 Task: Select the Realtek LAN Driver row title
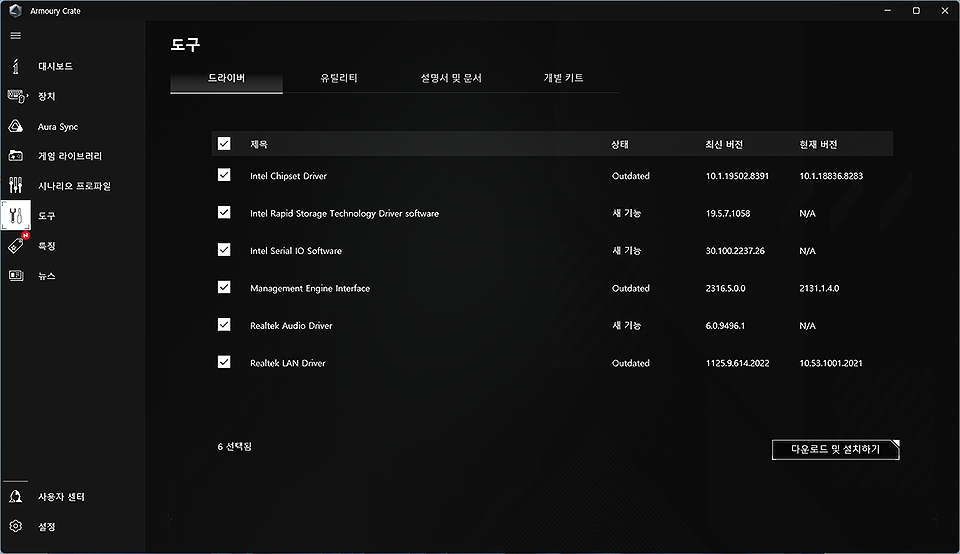coord(288,363)
